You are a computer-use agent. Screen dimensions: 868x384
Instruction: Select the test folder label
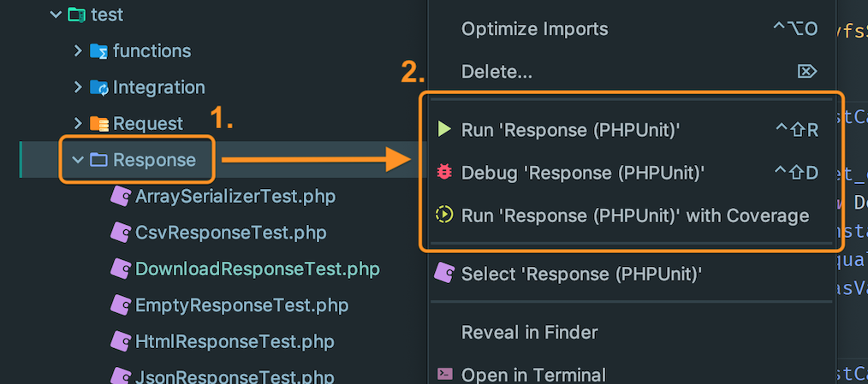pyautogui.click(x=107, y=15)
